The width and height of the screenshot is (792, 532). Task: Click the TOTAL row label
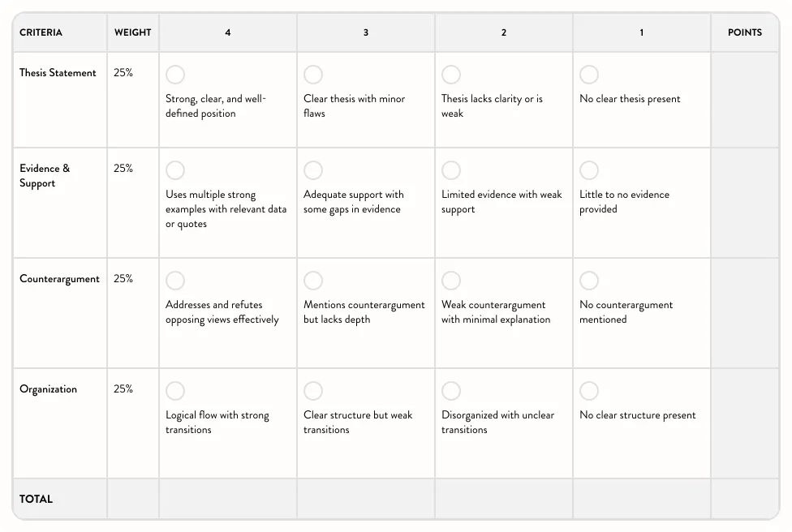pos(37,500)
